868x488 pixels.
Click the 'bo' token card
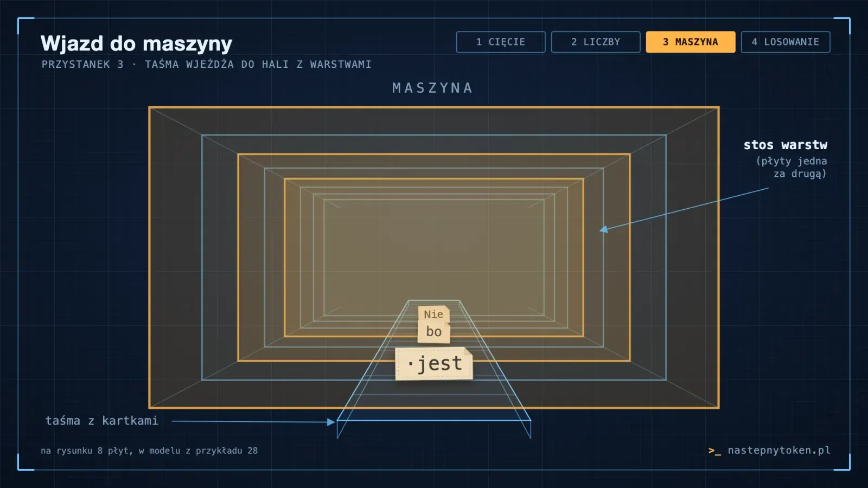coord(433,331)
